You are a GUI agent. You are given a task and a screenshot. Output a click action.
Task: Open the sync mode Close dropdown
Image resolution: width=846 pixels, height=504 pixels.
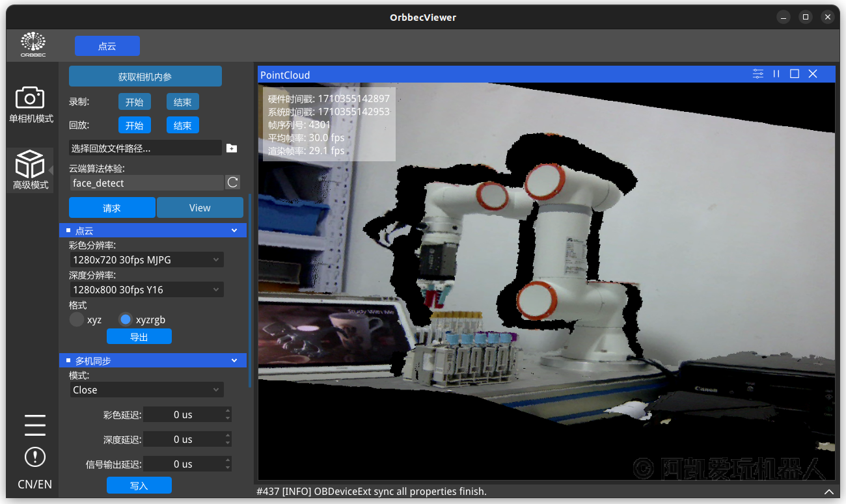(146, 390)
